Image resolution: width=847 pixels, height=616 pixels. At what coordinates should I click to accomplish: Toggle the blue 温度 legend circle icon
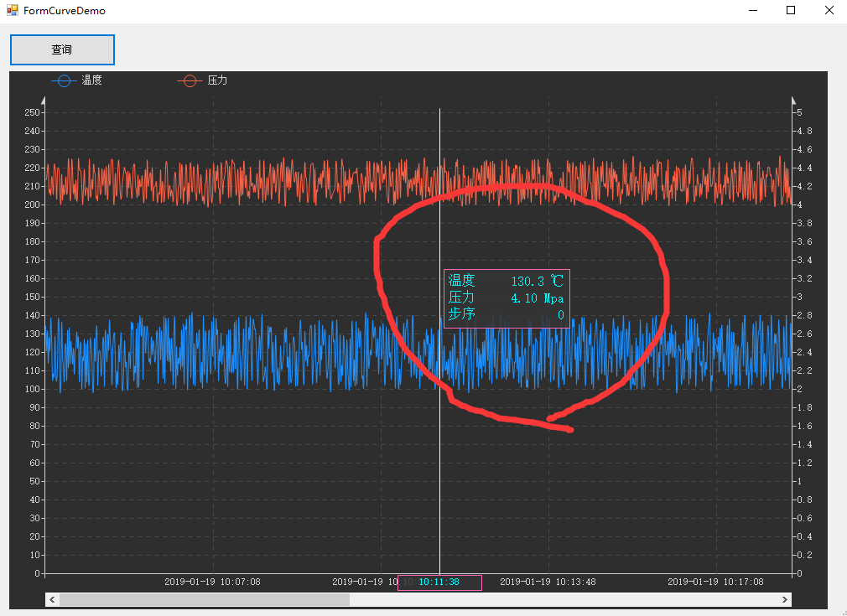coord(65,81)
